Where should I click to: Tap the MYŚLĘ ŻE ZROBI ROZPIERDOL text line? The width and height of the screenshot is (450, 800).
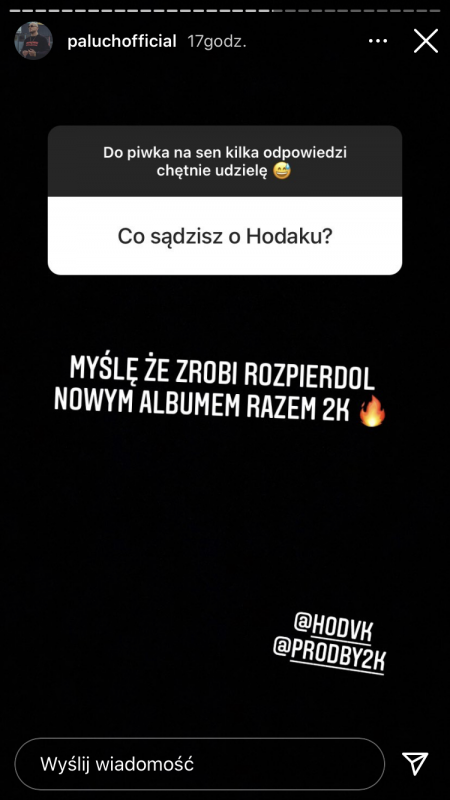click(222, 371)
